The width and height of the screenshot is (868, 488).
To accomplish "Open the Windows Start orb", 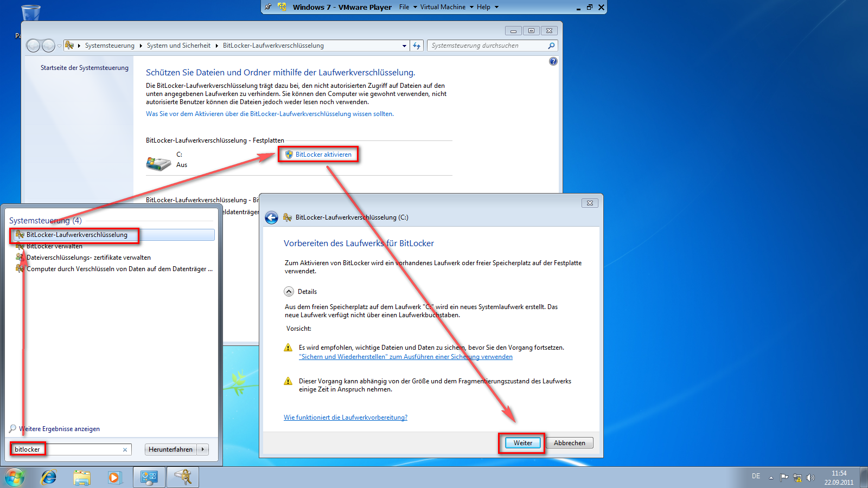I will point(15,478).
